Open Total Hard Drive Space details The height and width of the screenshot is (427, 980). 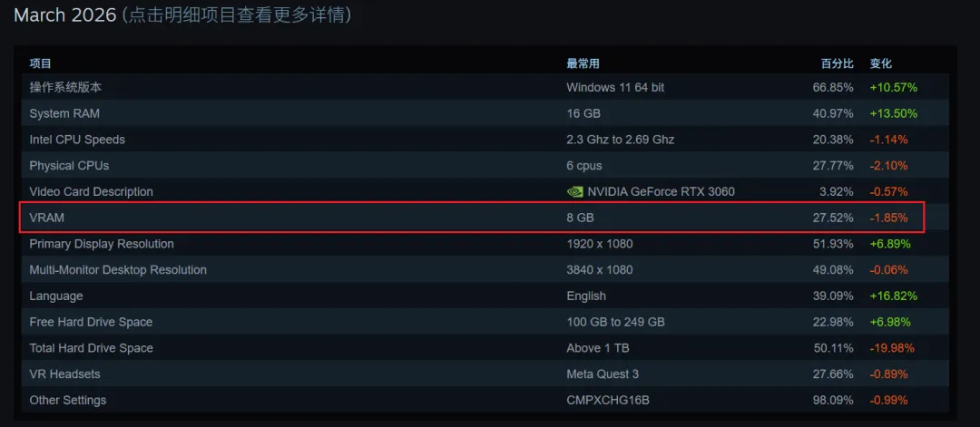tap(485, 348)
